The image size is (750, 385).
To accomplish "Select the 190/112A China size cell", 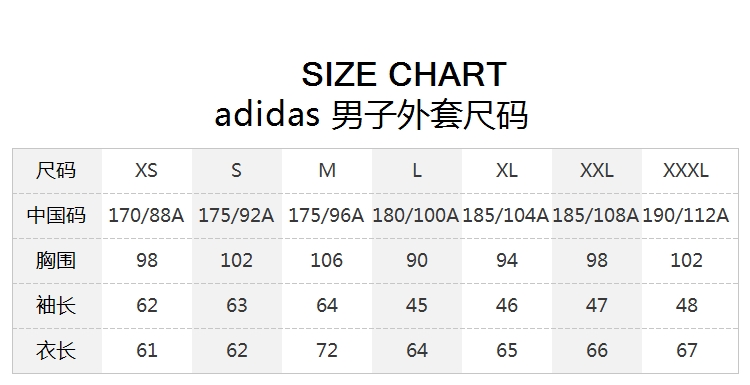I will tap(686, 215).
